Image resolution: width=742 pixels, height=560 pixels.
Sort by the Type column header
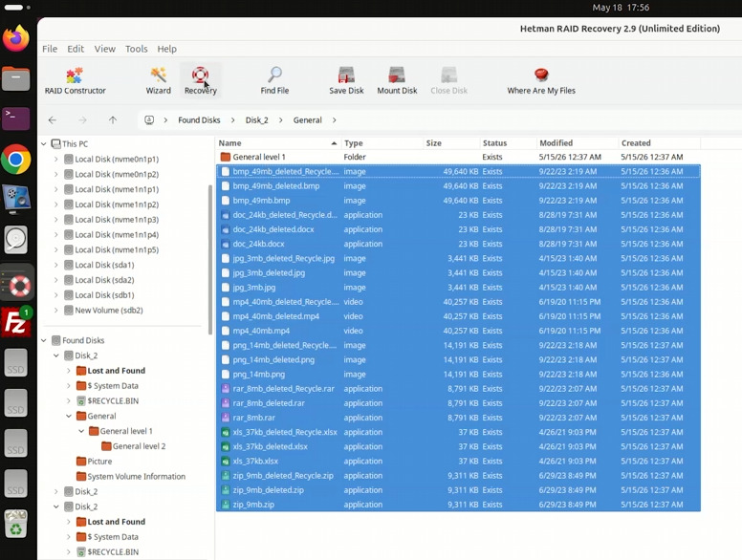coord(382,142)
